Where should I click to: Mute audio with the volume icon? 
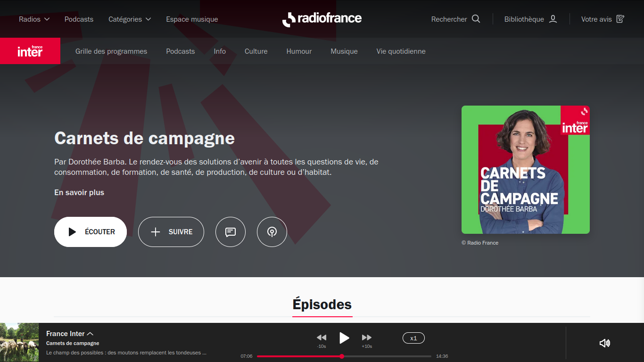pos(605,343)
